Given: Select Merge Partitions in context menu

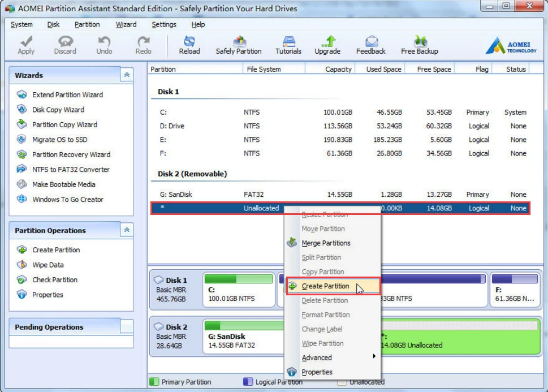Looking at the screenshot, I should pyautogui.click(x=333, y=243).
